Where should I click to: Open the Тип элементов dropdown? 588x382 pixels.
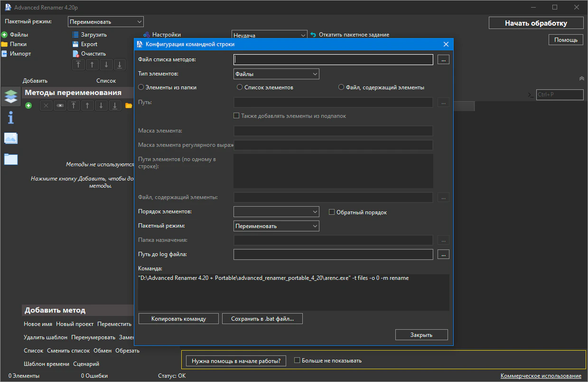[x=276, y=74]
